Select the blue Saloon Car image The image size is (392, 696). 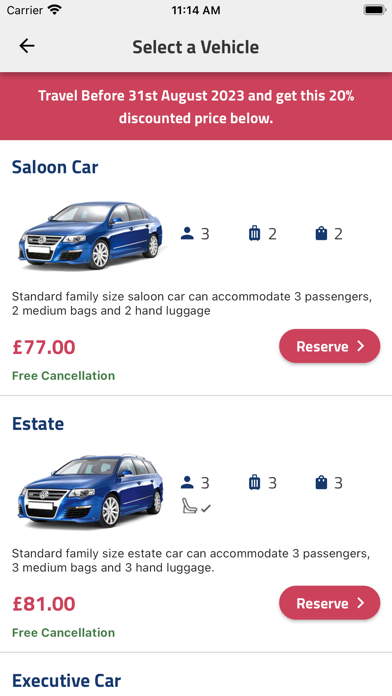pyautogui.click(x=91, y=235)
